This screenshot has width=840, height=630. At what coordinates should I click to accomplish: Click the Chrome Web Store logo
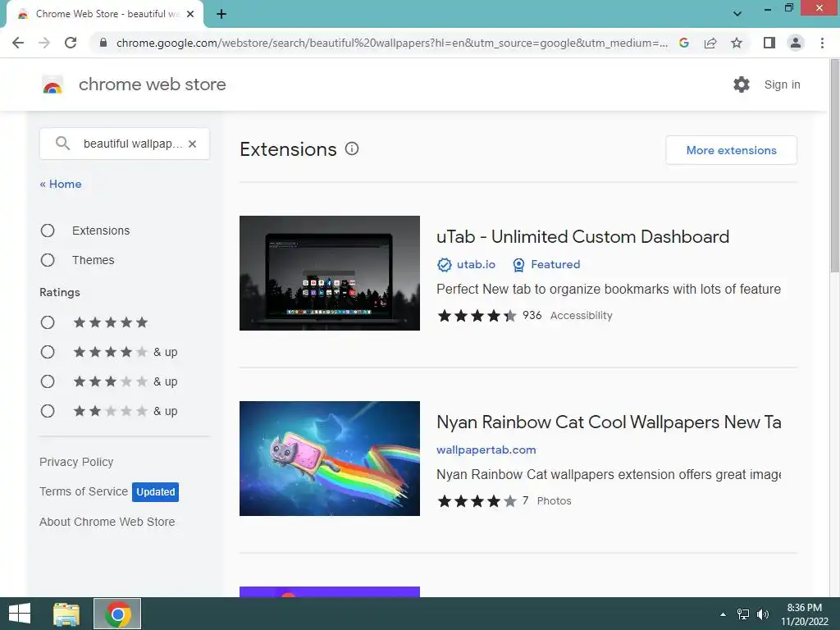[x=52, y=84]
